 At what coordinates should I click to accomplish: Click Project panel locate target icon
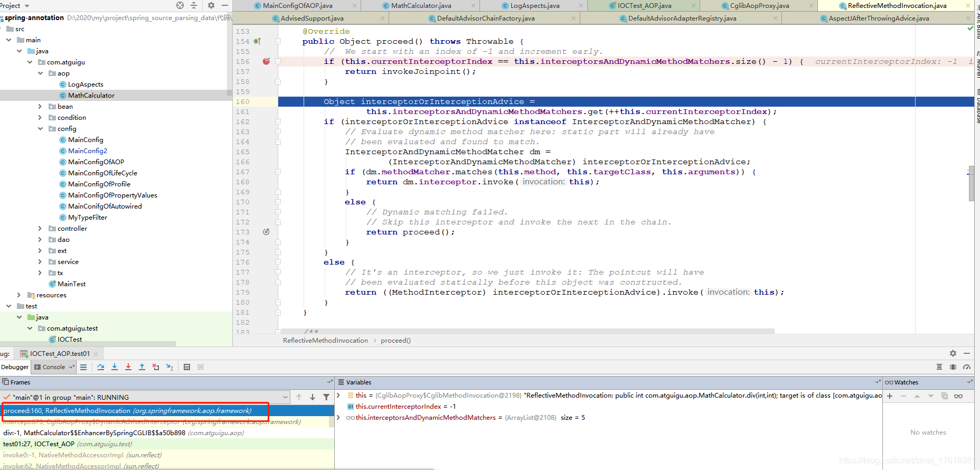(x=180, y=5)
